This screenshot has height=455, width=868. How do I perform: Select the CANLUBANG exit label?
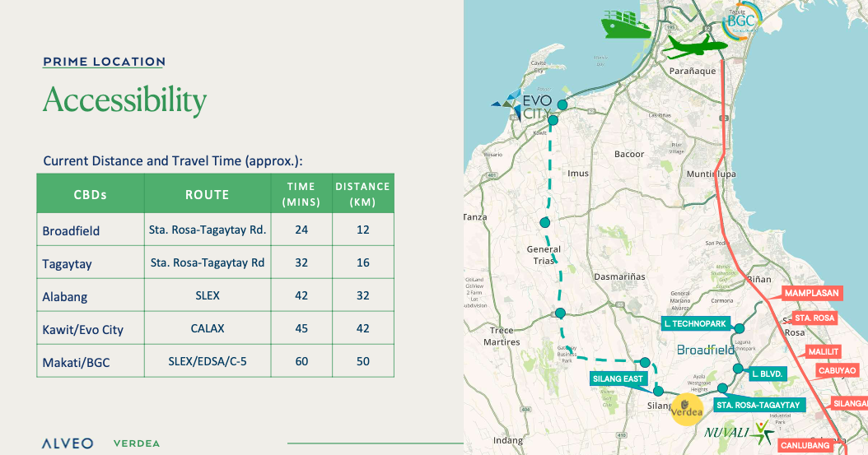(805, 445)
